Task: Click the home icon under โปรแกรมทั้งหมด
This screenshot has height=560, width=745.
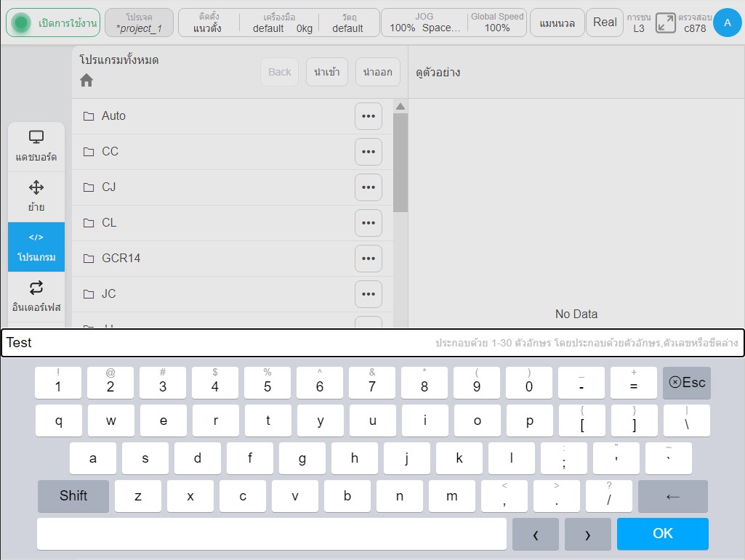Action: [86, 81]
